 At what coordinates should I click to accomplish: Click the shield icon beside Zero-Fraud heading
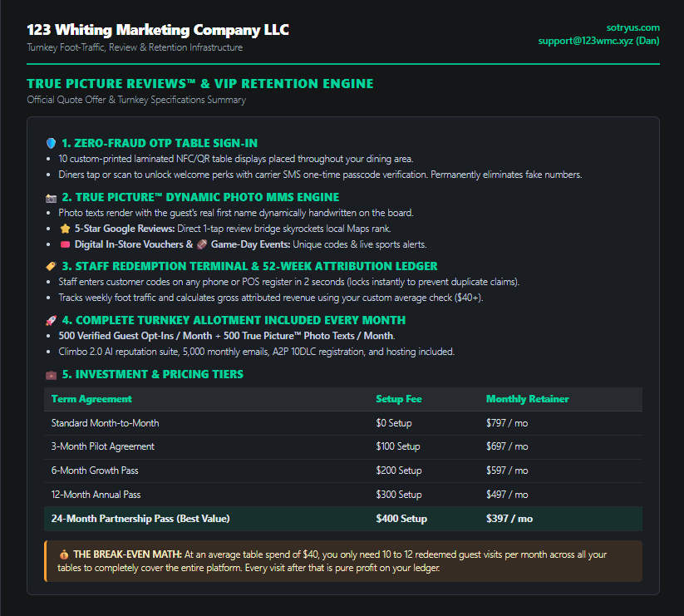[x=51, y=143]
